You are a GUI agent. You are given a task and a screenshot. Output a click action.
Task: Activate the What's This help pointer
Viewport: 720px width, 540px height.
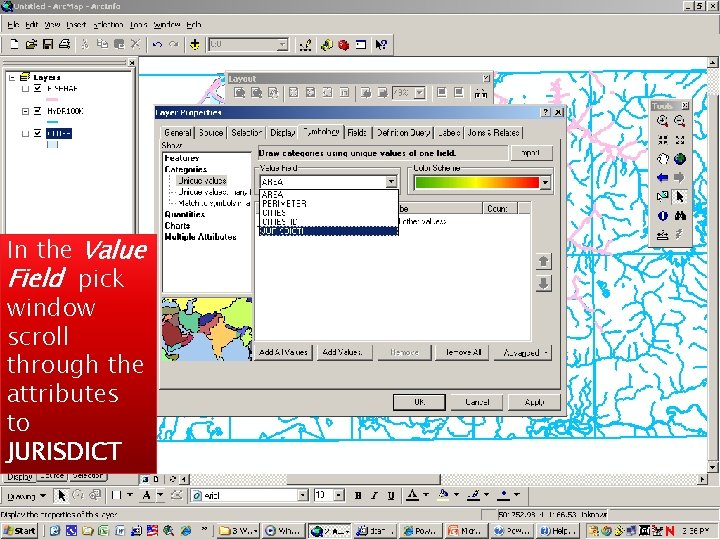pyautogui.click(x=381, y=45)
